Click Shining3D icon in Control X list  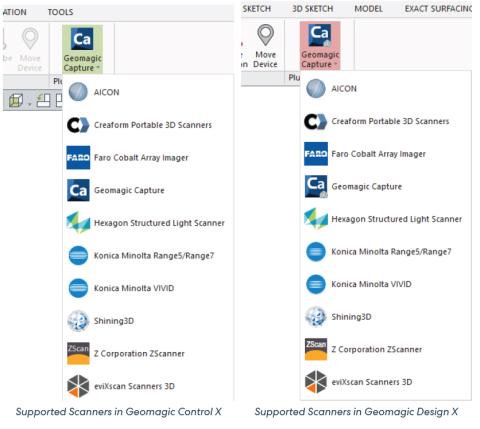pos(78,321)
